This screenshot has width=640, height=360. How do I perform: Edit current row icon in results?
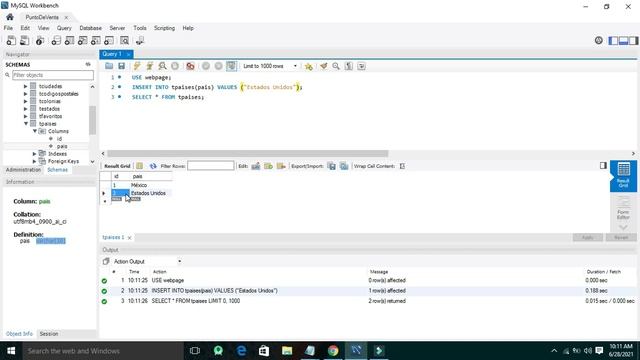click(x=256, y=166)
